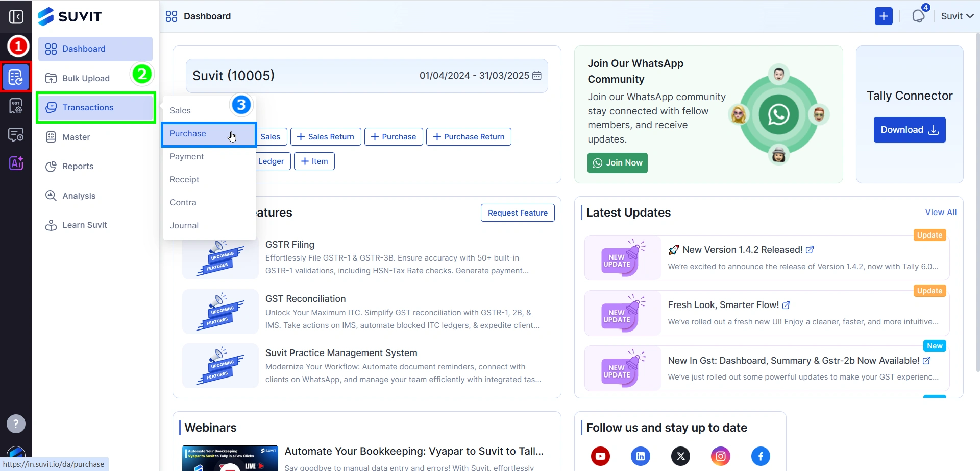980x471 pixels.
Task: Add a Sales Return entry
Action: pyautogui.click(x=326, y=137)
